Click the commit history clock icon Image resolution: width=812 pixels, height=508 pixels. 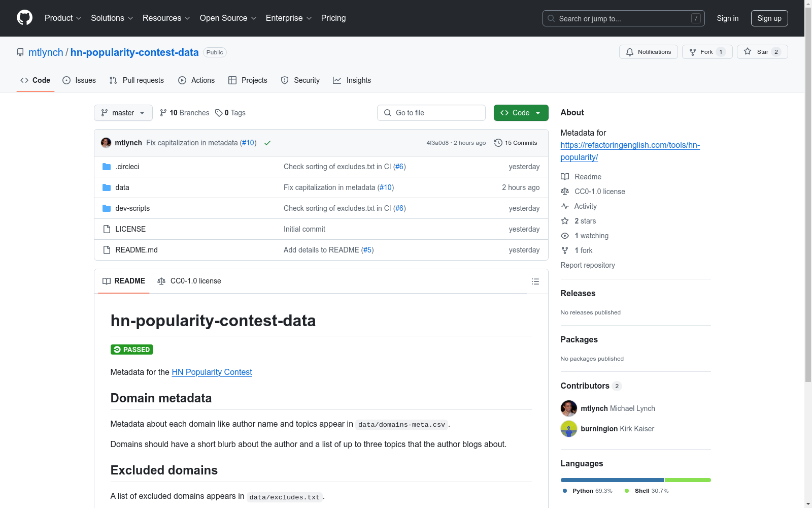[x=498, y=143]
